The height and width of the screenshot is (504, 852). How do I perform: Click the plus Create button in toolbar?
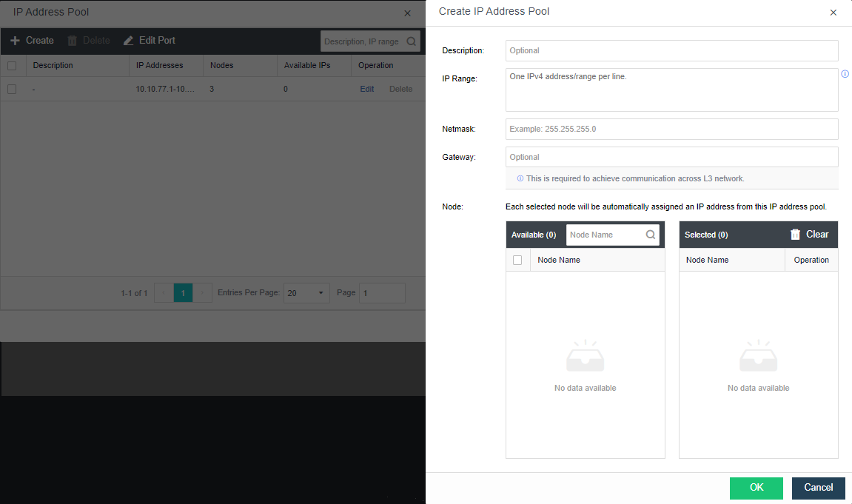click(x=32, y=41)
